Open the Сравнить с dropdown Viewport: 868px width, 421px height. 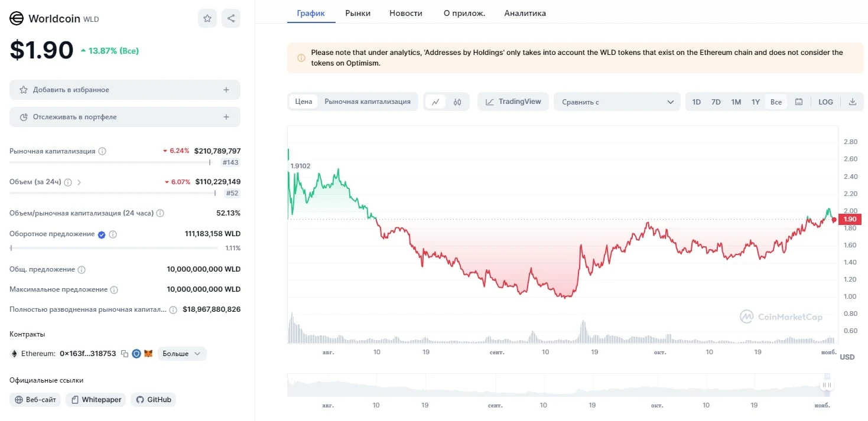(617, 102)
